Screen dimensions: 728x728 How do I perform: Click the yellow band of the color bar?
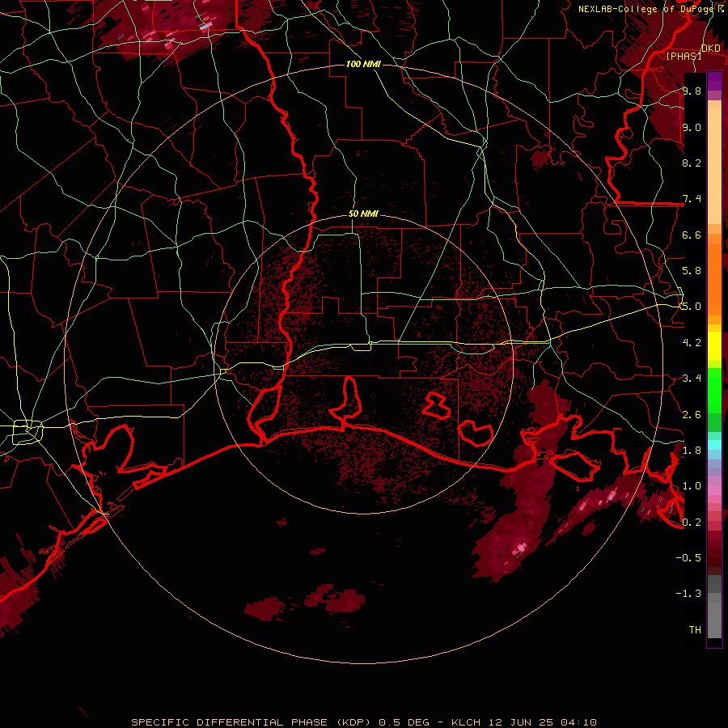714,346
